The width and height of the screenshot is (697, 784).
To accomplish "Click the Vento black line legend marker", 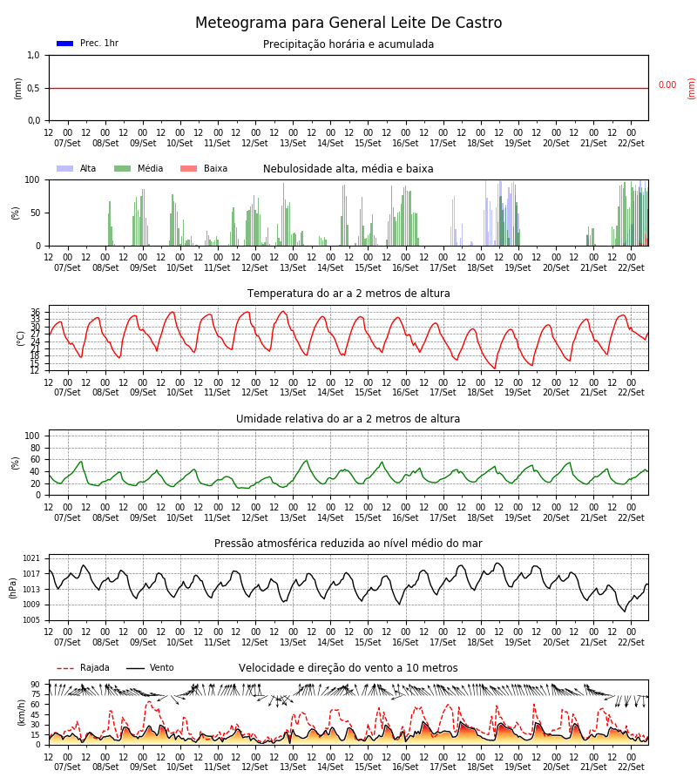I will [135, 668].
